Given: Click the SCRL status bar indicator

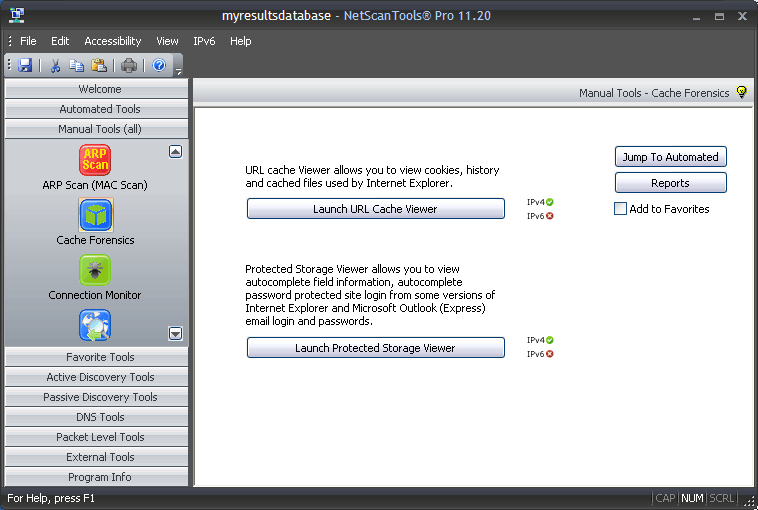Looking at the screenshot, I should click(721, 498).
